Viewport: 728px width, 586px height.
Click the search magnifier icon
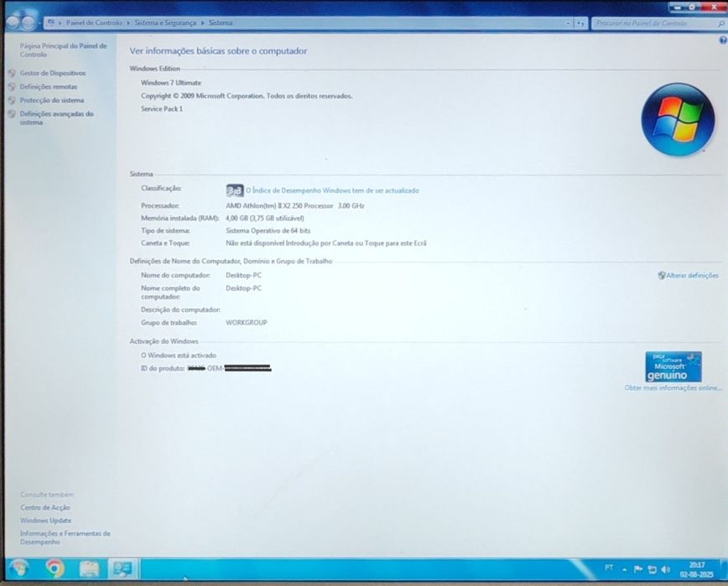721,23
